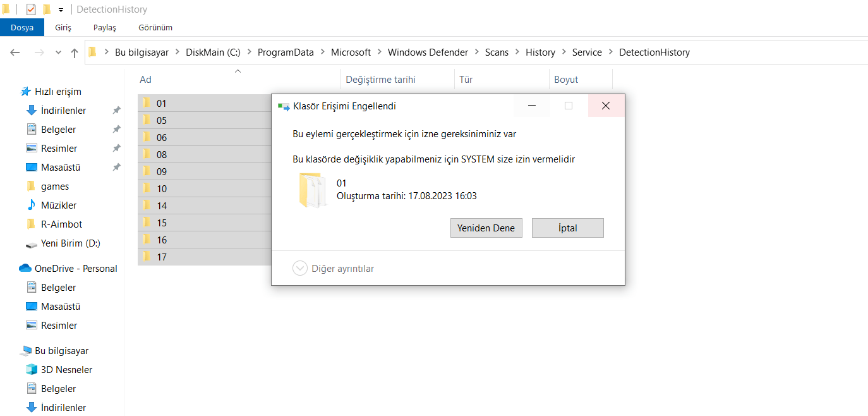This screenshot has height=416, width=868.
Task: Switch to the Giriş ribbon tab
Action: [x=63, y=27]
